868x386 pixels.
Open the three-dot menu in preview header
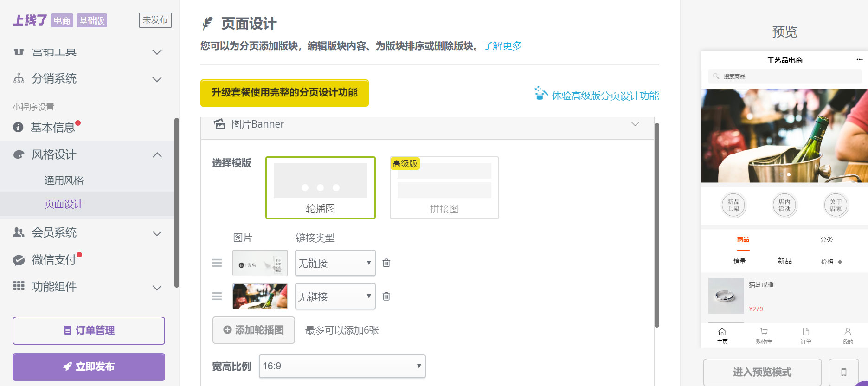(859, 60)
